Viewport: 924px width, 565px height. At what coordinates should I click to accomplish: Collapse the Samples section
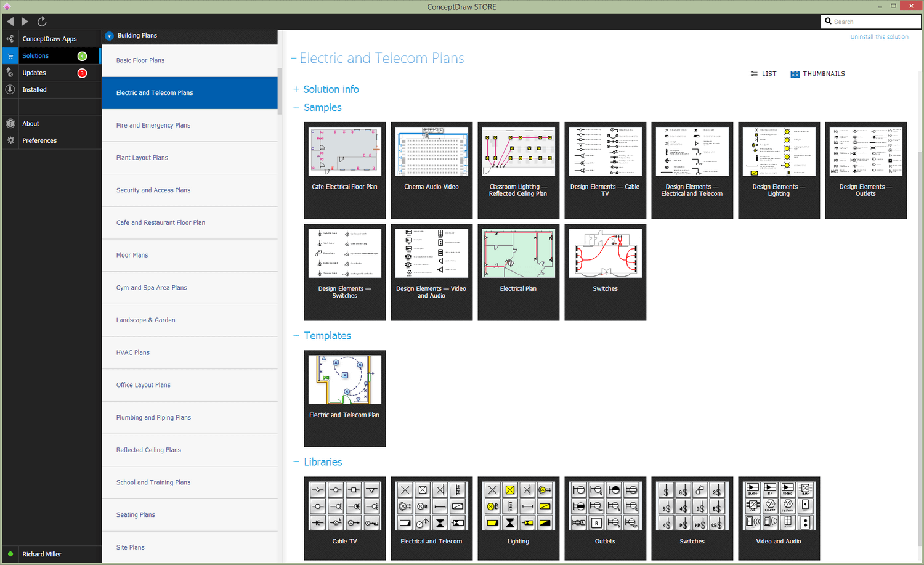click(x=296, y=107)
